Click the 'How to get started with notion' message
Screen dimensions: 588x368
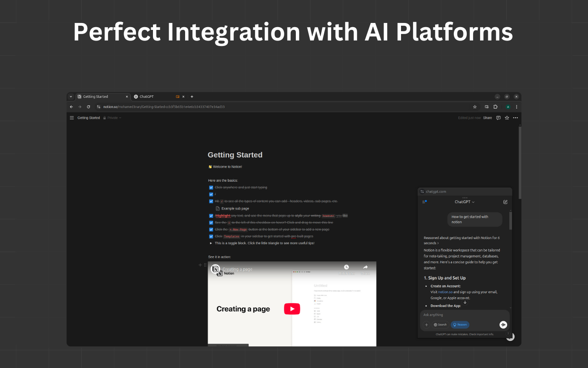[x=475, y=219]
